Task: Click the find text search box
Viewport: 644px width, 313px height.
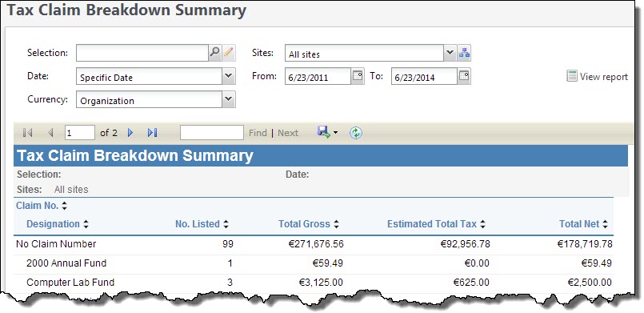Action: (212, 133)
